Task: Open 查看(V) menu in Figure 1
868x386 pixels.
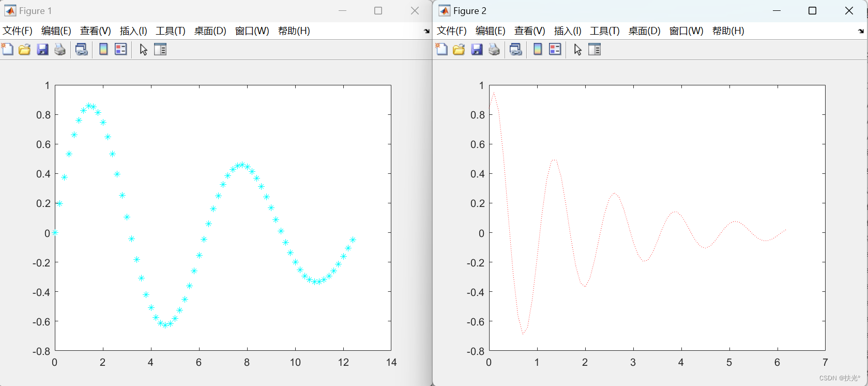Action: pyautogui.click(x=96, y=31)
